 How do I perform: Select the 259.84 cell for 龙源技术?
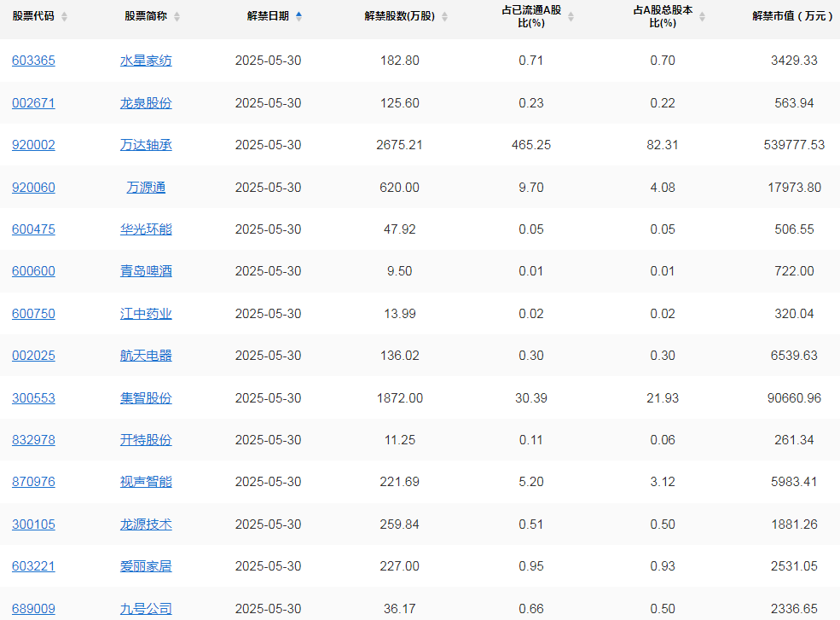click(400, 524)
